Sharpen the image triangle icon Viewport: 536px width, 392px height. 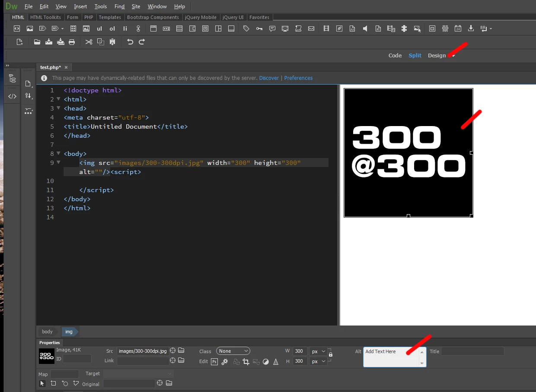(276, 362)
